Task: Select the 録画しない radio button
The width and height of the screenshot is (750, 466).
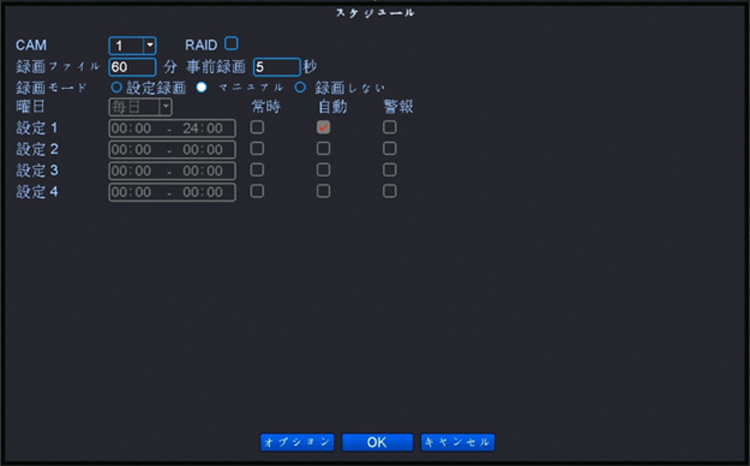Action: pyautogui.click(x=300, y=87)
